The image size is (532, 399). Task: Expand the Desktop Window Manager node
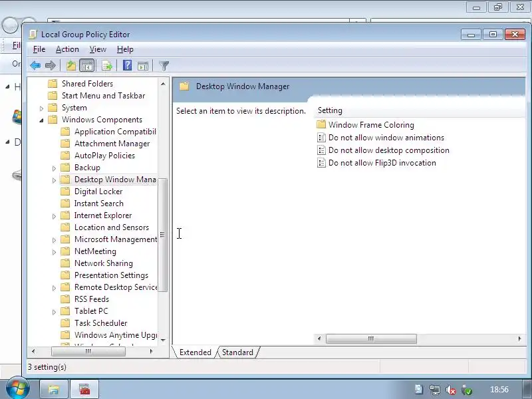coord(54,180)
